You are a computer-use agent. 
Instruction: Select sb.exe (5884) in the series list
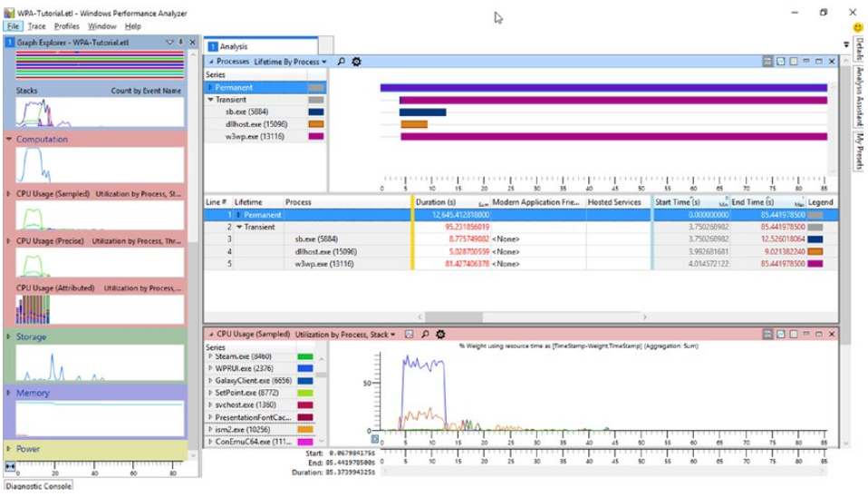[x=246, y=112]
